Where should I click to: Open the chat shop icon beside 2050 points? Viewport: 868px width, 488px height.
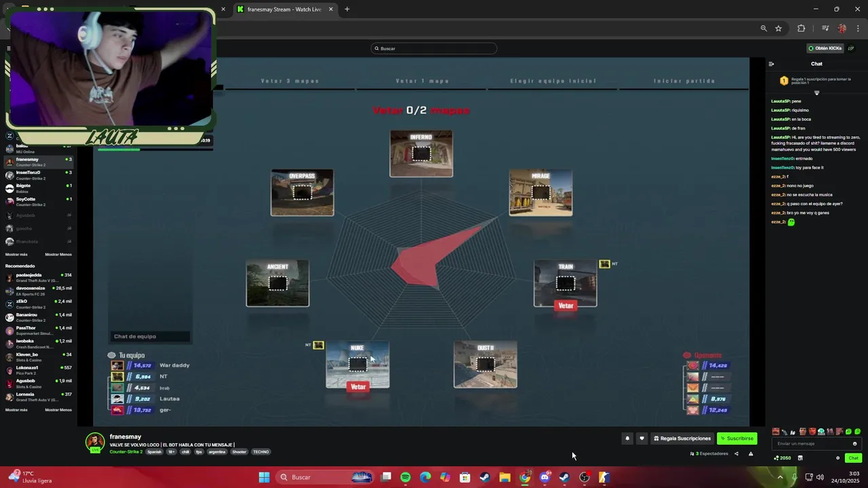pos(800,457)
